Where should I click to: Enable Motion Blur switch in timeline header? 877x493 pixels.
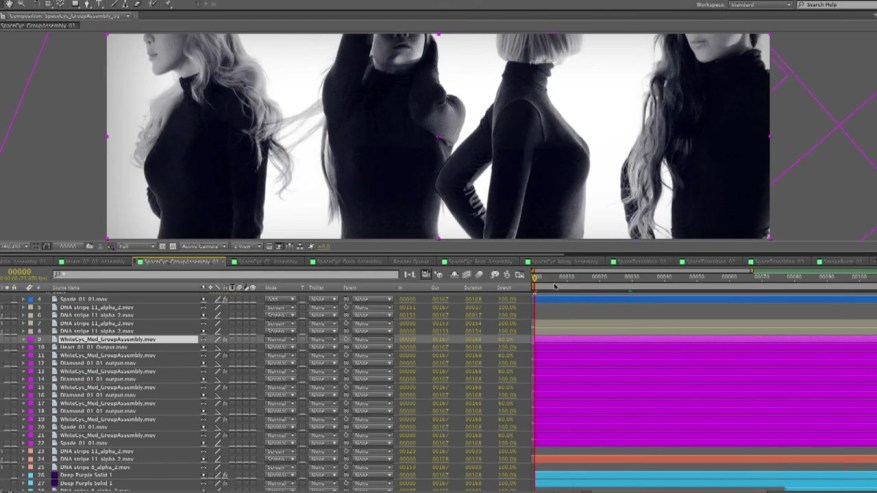pos(480,275)
